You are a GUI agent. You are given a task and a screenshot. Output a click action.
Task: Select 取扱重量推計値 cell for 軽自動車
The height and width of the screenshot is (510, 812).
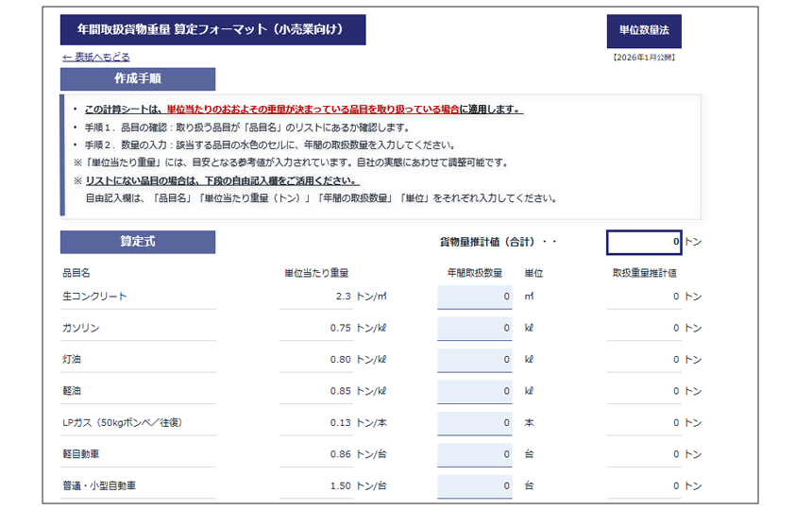tap(644, 454)
